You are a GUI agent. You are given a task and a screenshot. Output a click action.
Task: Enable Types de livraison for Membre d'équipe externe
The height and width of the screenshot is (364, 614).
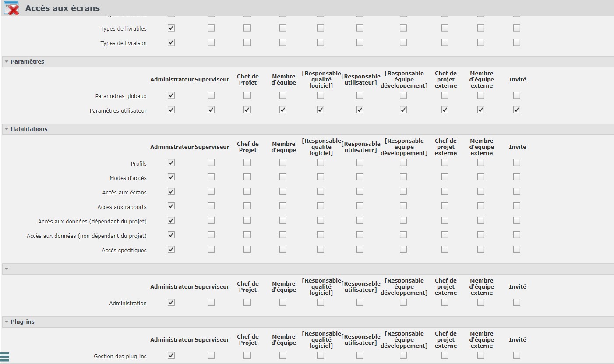(481, 42)
